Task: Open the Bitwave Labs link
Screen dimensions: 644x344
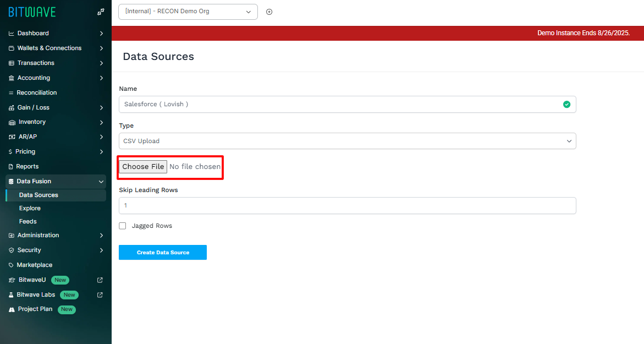Action: pyautogui.click(x=36, y=294)
